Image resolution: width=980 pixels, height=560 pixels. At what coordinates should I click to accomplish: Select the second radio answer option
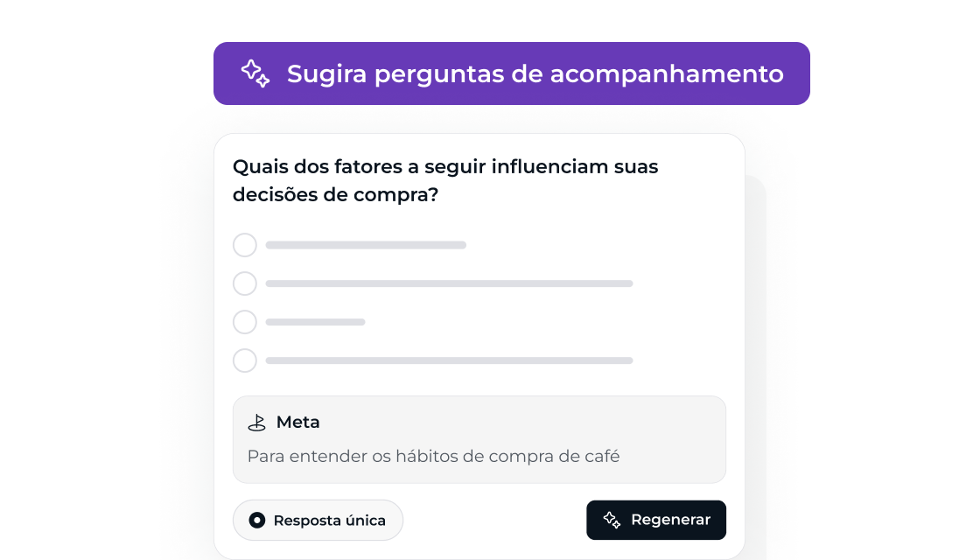245,283
